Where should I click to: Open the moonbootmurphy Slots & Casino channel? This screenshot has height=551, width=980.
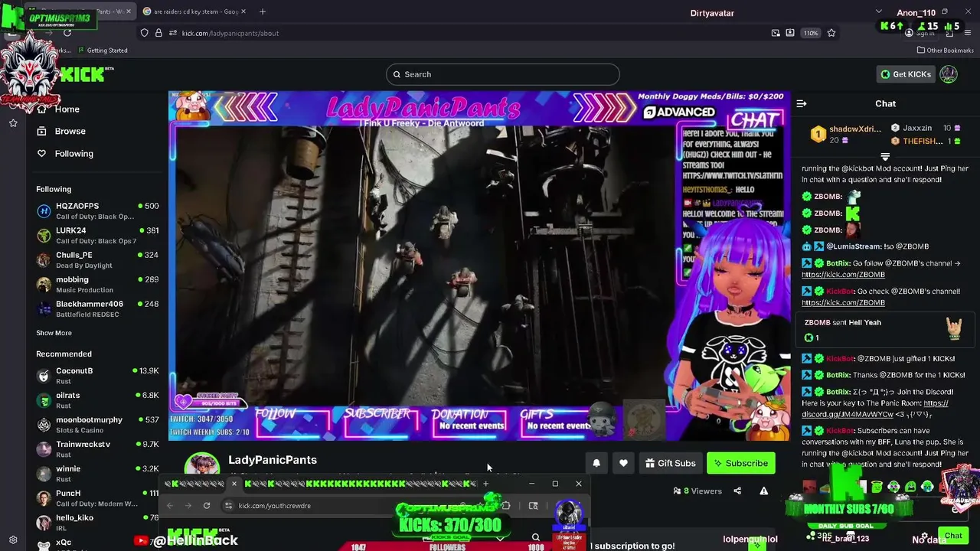pos(97,424)
